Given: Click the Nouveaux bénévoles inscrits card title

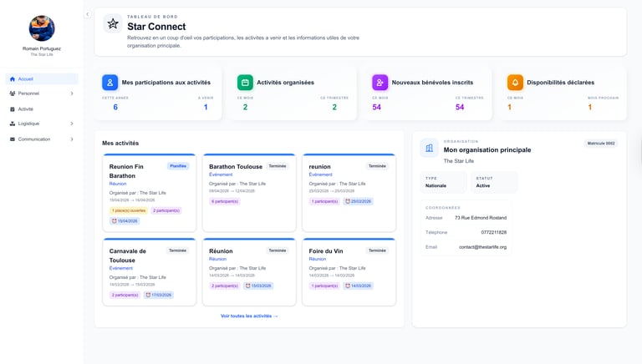Looking at the screenshot, I should tap(432, 82).
